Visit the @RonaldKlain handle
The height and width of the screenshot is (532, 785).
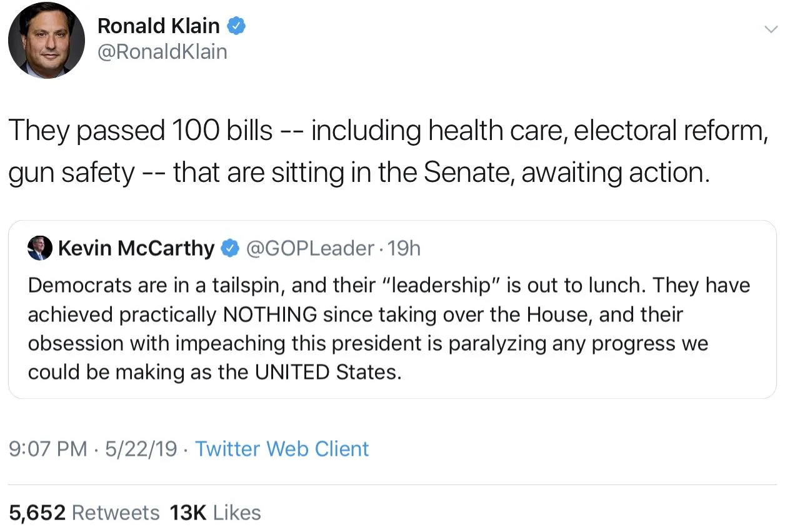162,51
